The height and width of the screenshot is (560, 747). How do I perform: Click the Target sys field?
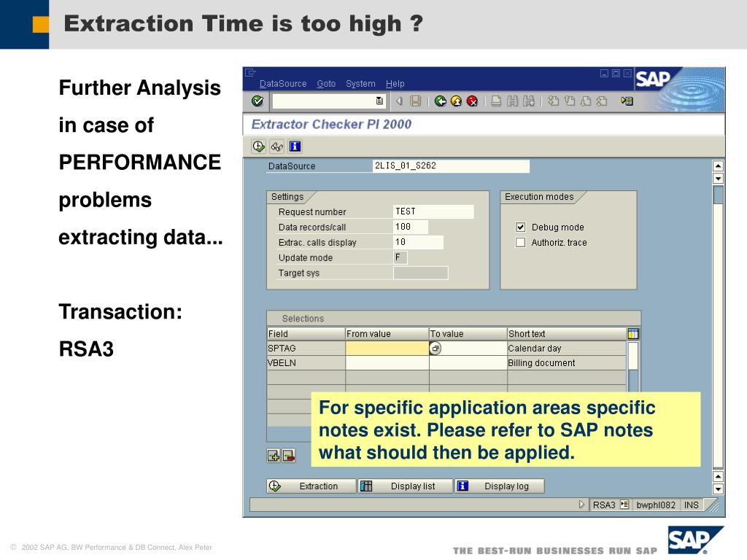pyautogui.click(x=421, y=273)
